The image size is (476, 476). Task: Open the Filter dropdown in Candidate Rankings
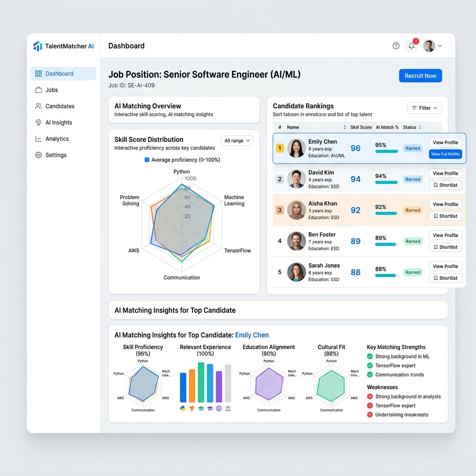[424, 108]
